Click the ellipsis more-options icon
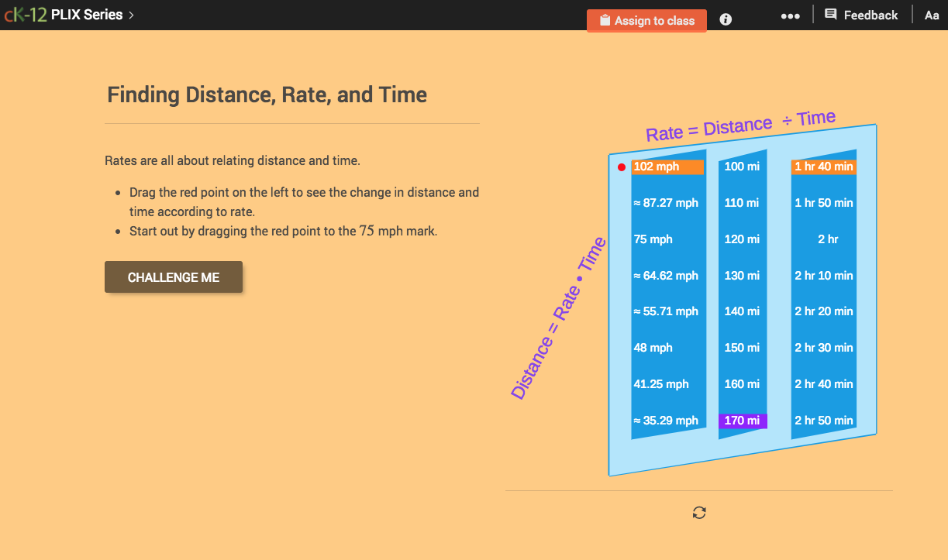 [x=790, y=15]
